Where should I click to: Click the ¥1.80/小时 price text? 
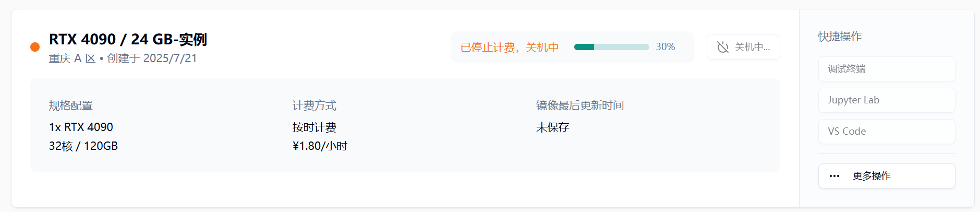pyautogui.click(x=320, y=146)
